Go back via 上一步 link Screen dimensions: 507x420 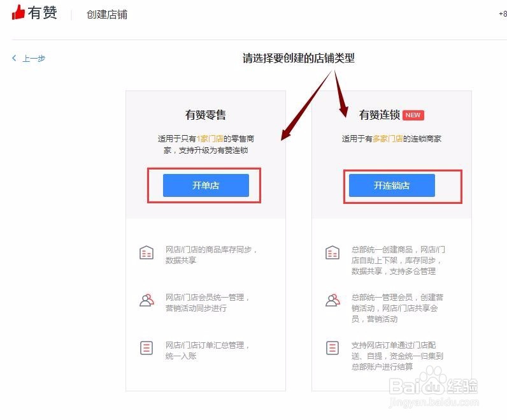tap(34, 59)
